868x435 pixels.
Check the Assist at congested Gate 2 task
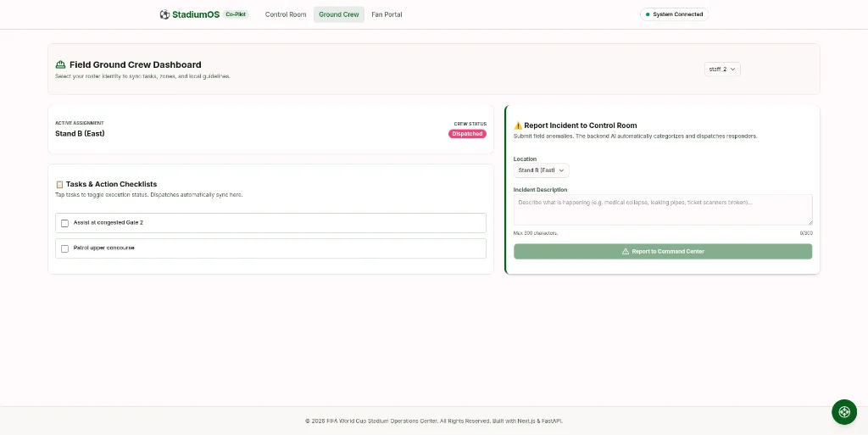pyautogui.click(x=64, y=223)
